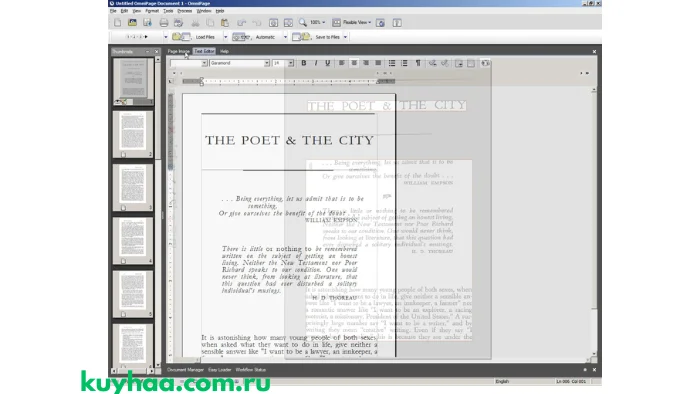Toggle bulleted list formatting

pyautogui.click(x=392, y=63)
